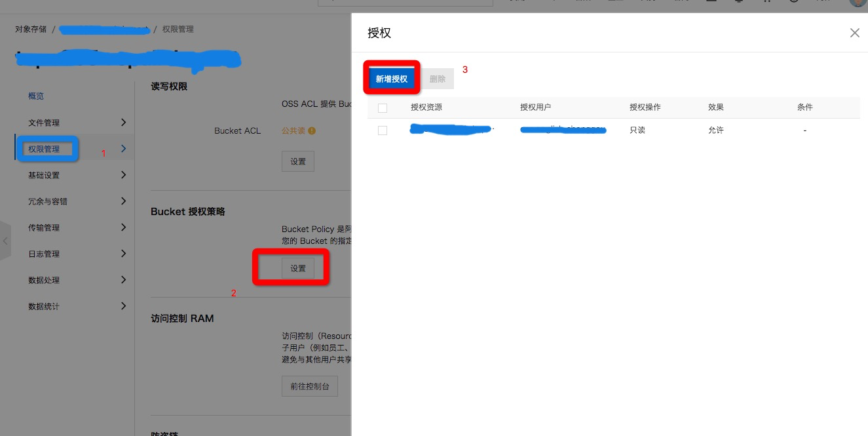This screenshot has height=436, width=868.
Task: Select 权限管理 in the left sidebar
Action: click(x=44, y=149)
